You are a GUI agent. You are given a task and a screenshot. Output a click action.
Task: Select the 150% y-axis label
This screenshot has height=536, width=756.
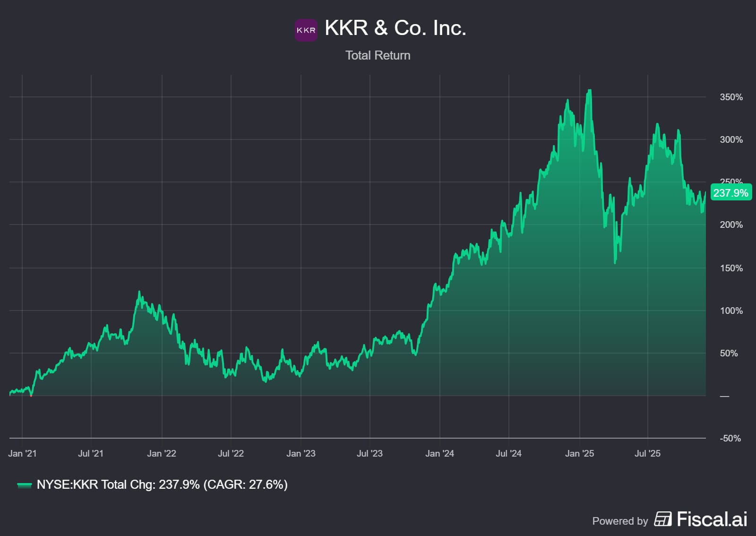pos(731,268)
